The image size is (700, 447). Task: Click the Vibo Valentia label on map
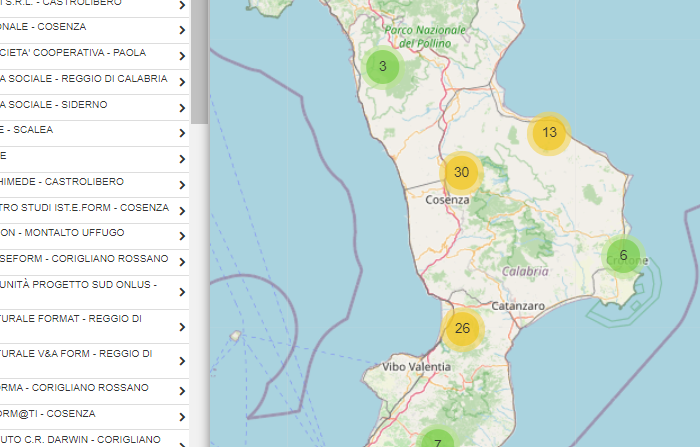tap(417, 367)
